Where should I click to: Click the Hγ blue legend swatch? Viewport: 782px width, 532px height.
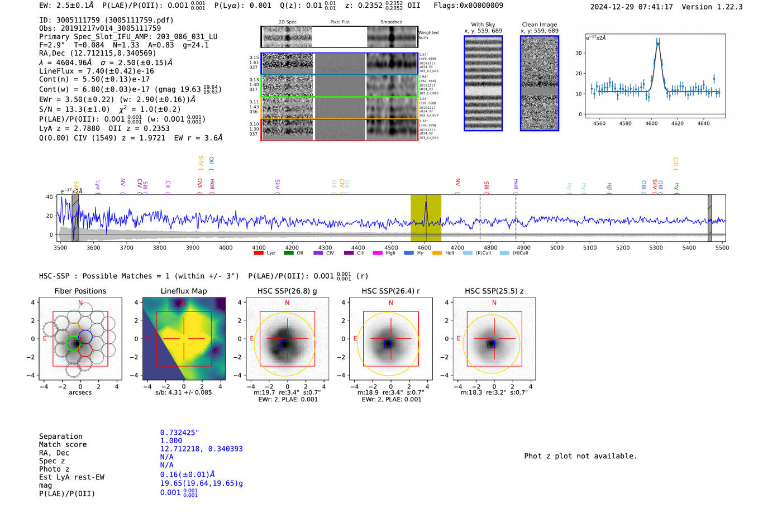(x=409, y=253)
